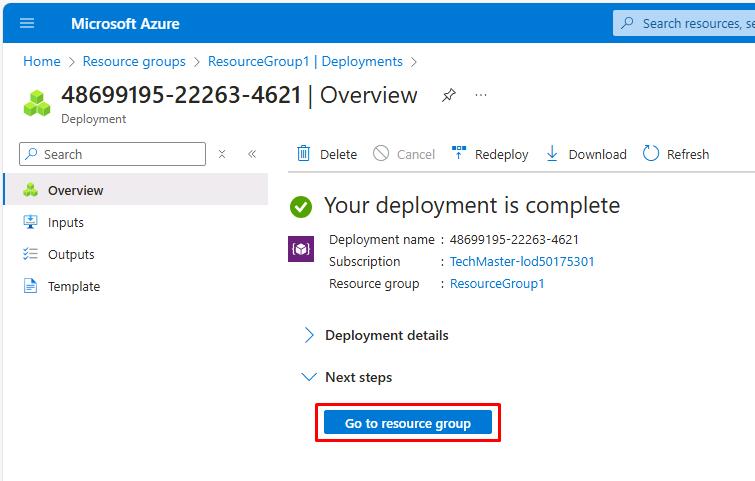Click the Template document icon

coord(30,286)
